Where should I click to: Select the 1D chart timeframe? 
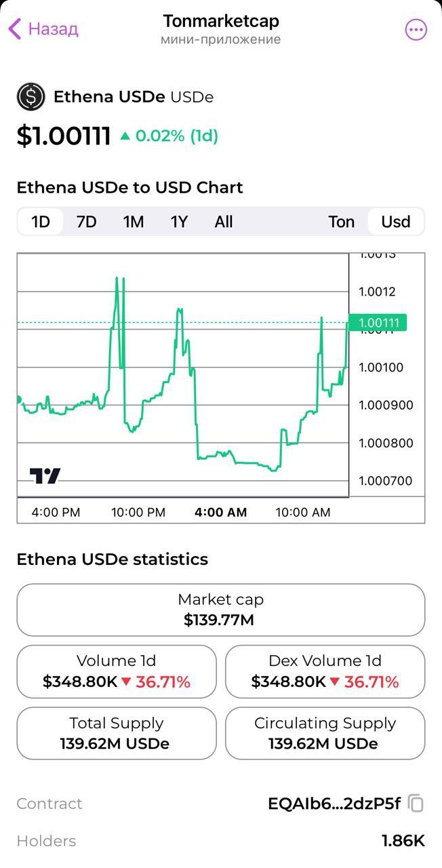pyautogui.click(x=41, y=222)
